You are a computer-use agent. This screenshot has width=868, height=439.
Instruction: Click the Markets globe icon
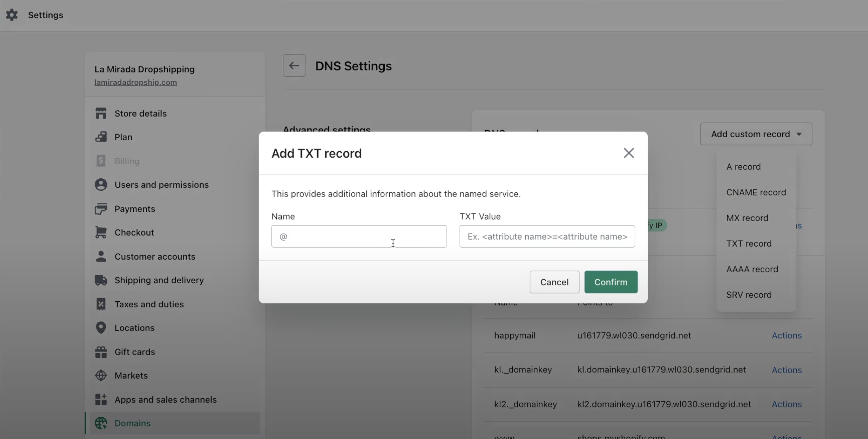101,375
